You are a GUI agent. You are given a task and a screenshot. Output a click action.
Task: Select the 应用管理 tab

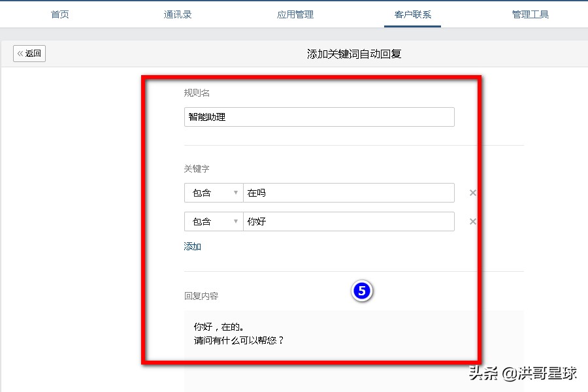click(x=295, y=14)
